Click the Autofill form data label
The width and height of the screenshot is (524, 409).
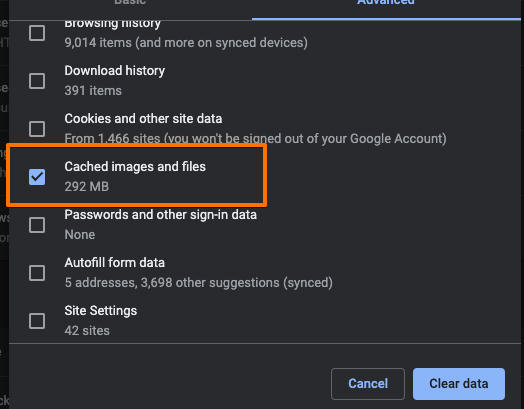click(x=115, y=263)
